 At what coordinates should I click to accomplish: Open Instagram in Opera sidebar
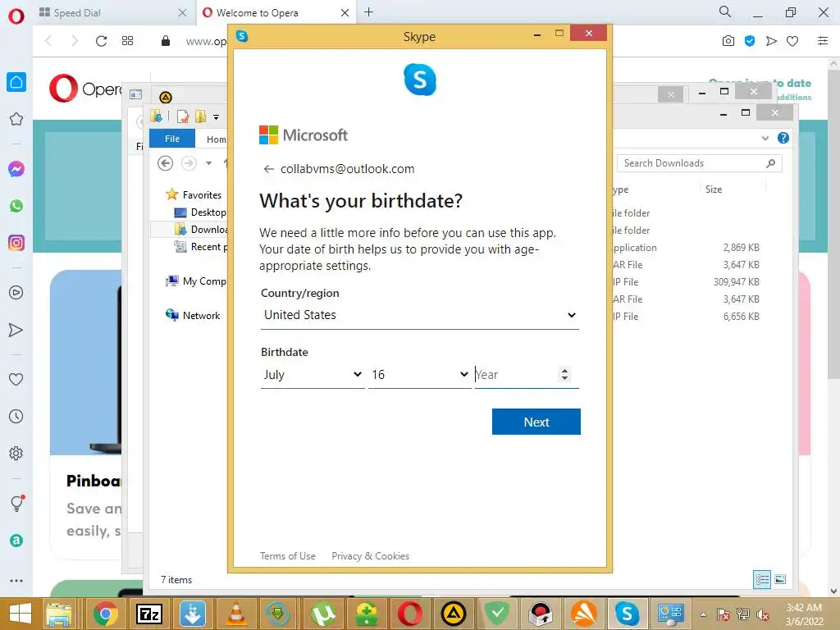click(x=16, y=243)
